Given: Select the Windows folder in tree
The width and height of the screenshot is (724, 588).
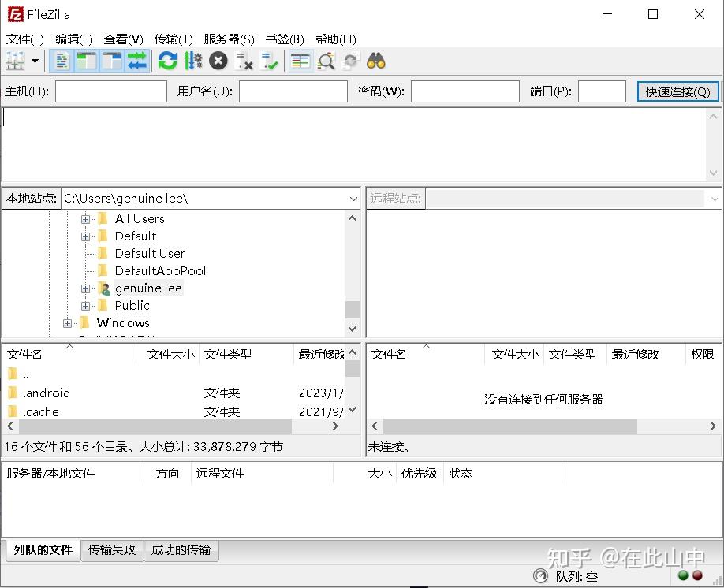Looking at the screenshot, I should pyautogui.click(x=123, y=322).
